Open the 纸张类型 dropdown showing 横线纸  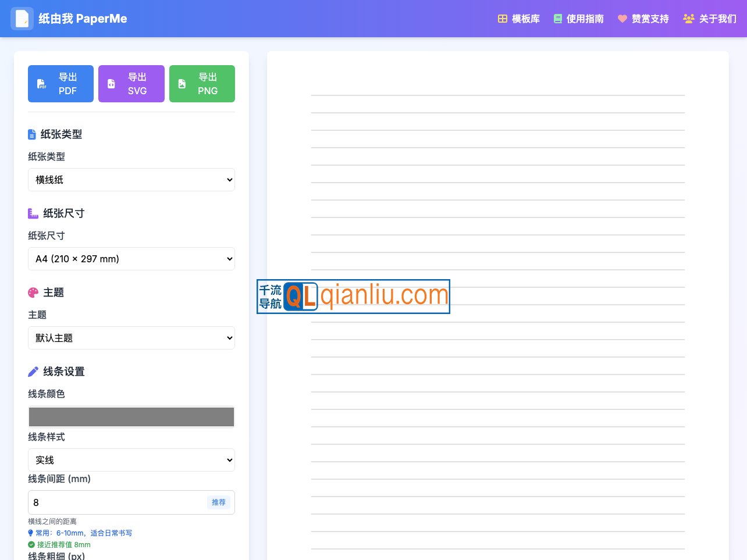131,180
